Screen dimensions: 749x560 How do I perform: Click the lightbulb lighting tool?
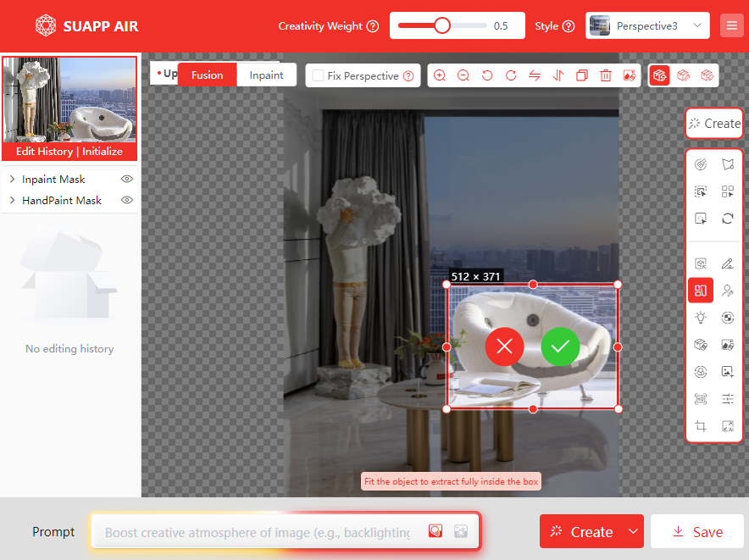click(x=700, y=318)
